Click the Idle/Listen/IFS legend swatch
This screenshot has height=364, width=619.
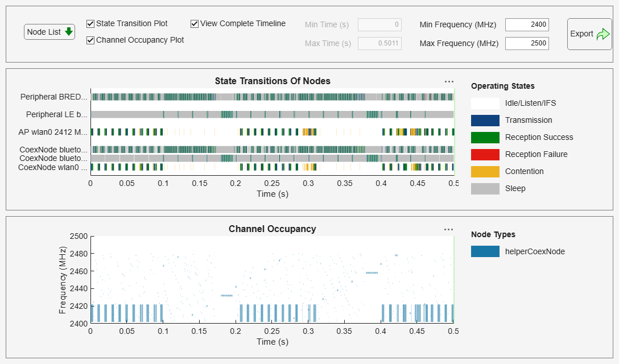(485, 104)
